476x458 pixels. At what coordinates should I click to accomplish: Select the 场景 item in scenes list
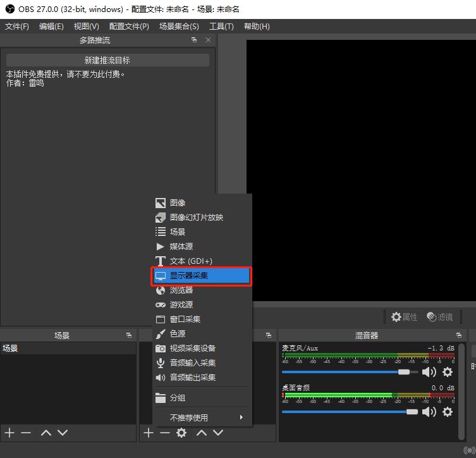(68, 349)
